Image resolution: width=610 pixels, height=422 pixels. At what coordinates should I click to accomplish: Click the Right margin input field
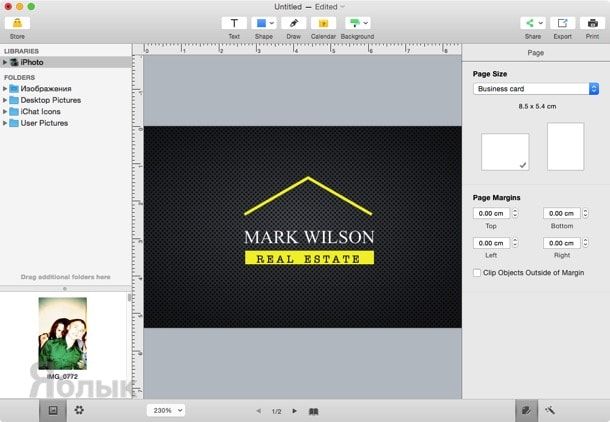(x=561, y=243)
